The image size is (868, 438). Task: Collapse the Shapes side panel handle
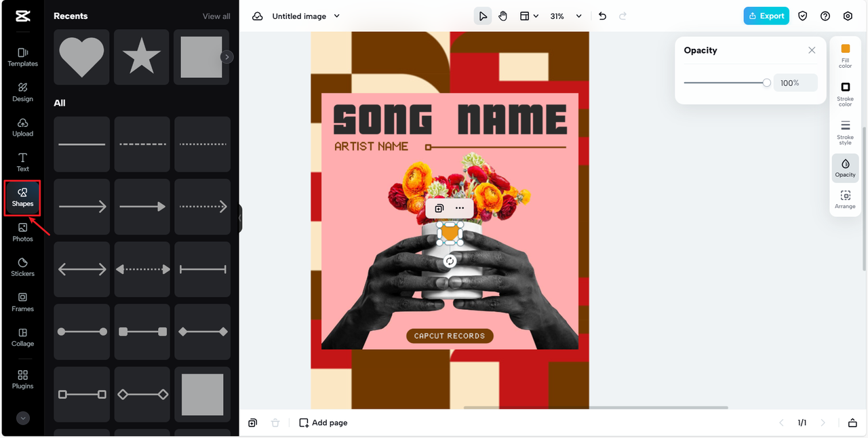coord(240,219)
